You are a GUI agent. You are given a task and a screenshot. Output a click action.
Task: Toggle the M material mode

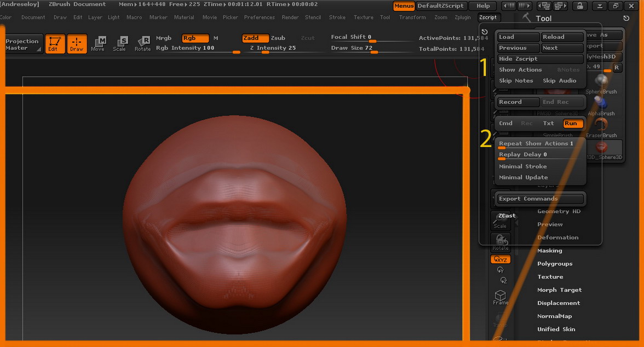click(x=216, y=38)
